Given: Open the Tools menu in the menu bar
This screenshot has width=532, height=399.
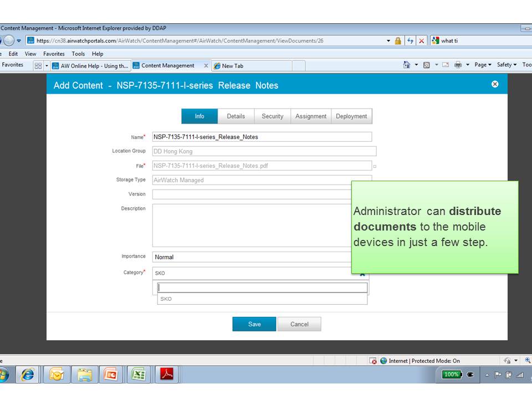Looking at the screenshot, I should 78,54.
